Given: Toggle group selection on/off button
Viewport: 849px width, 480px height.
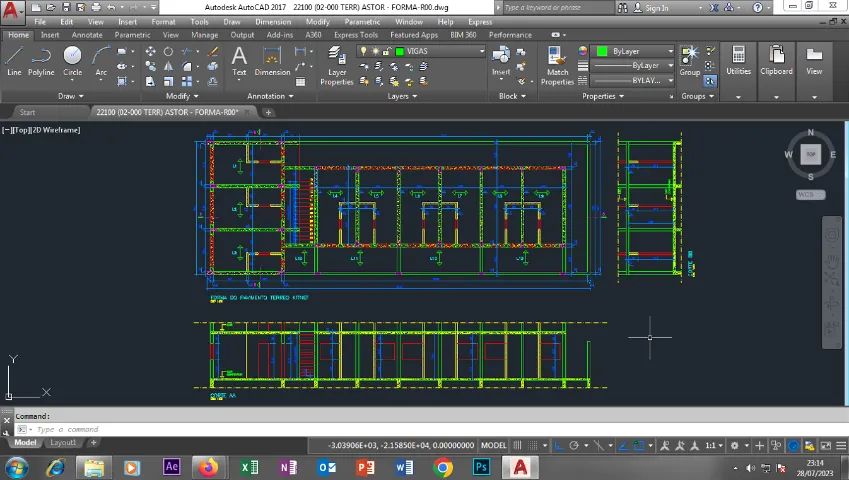Looking at the screenshot, I should tap(710, 81).
